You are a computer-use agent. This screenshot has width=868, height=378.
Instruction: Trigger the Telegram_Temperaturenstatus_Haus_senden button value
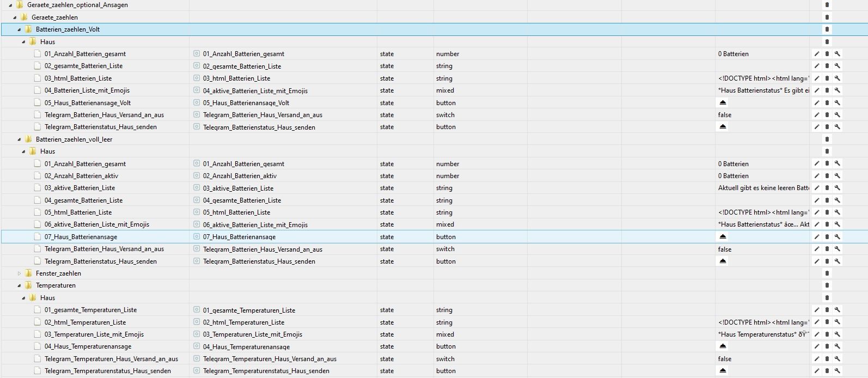723,371
